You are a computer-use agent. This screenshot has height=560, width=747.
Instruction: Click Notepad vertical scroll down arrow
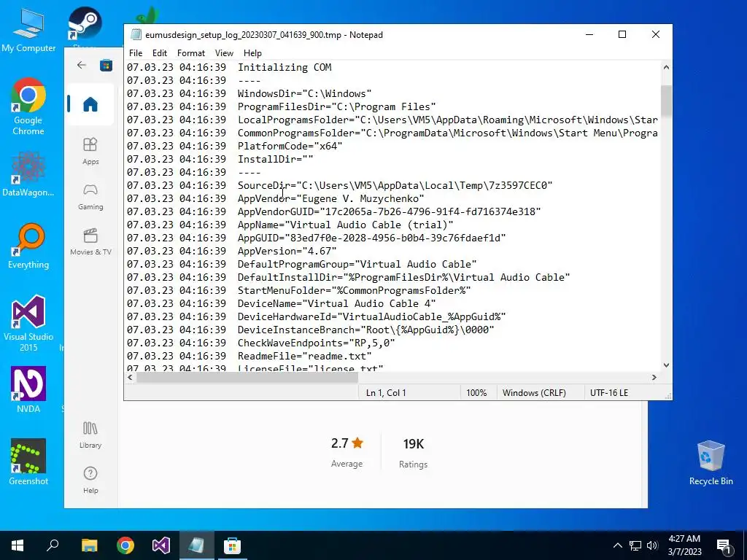click(x=666, y=365)
